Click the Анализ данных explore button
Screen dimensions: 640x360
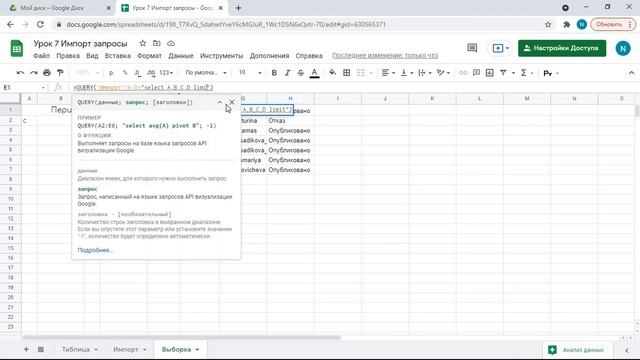pyautogui.click(x=578, y=350)
